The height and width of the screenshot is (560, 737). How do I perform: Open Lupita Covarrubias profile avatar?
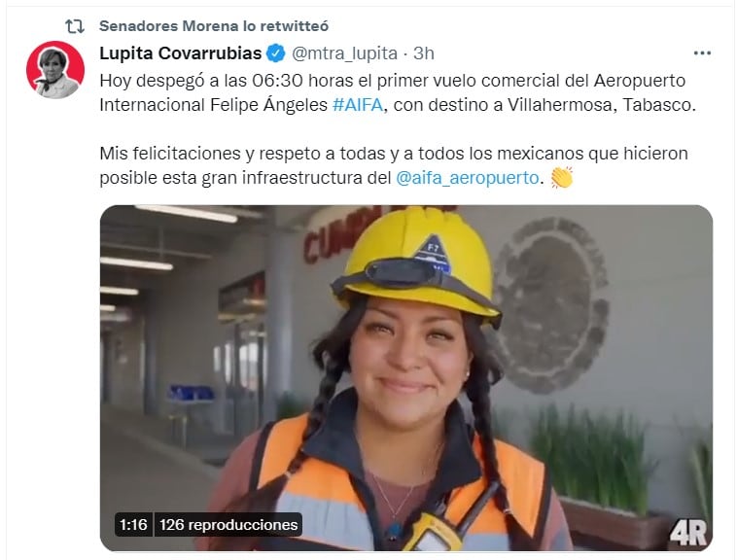pos(55,70)
